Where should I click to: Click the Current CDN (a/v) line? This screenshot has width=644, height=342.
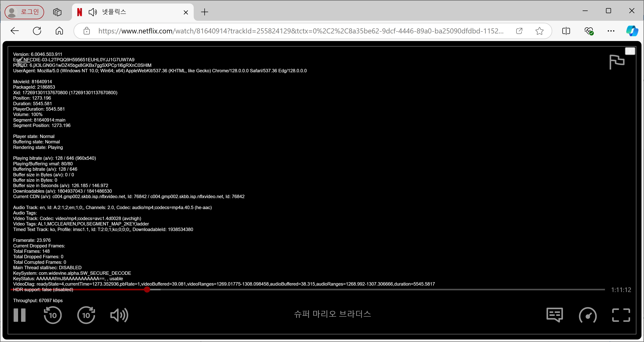(129, 196)
